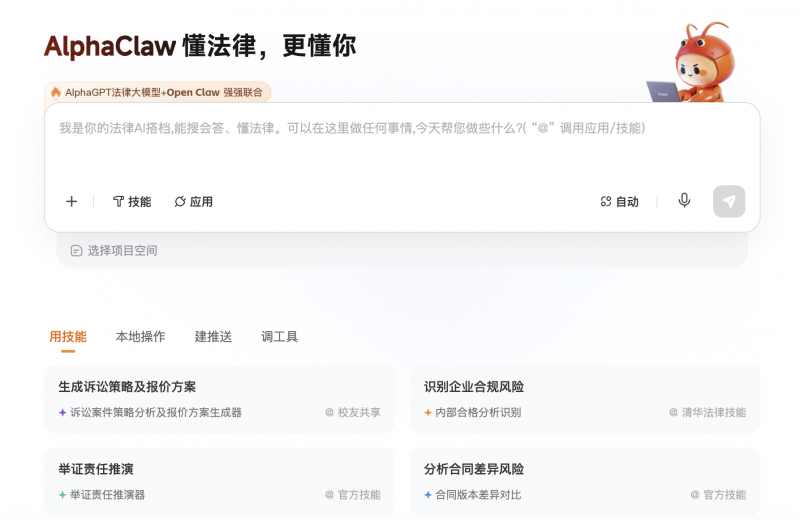Switch to the 用技能 tab

(68, 337)
